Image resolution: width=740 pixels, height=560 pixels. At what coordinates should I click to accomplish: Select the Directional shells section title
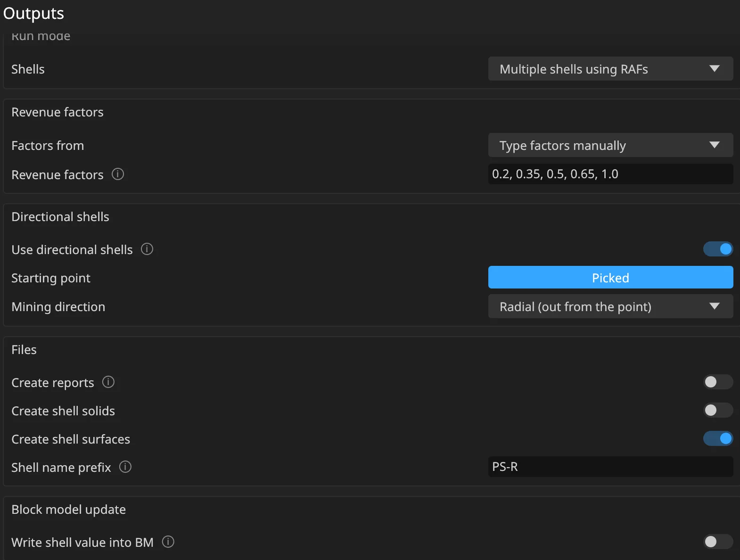click(x=60, y=217)
